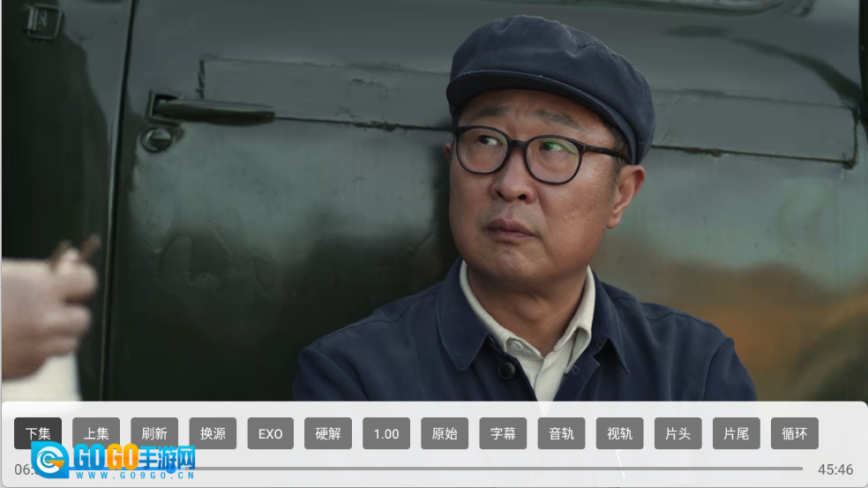Toggle 硬解 hardware decoding
Viewport: 868px width, 488px height.
(328, 433)
